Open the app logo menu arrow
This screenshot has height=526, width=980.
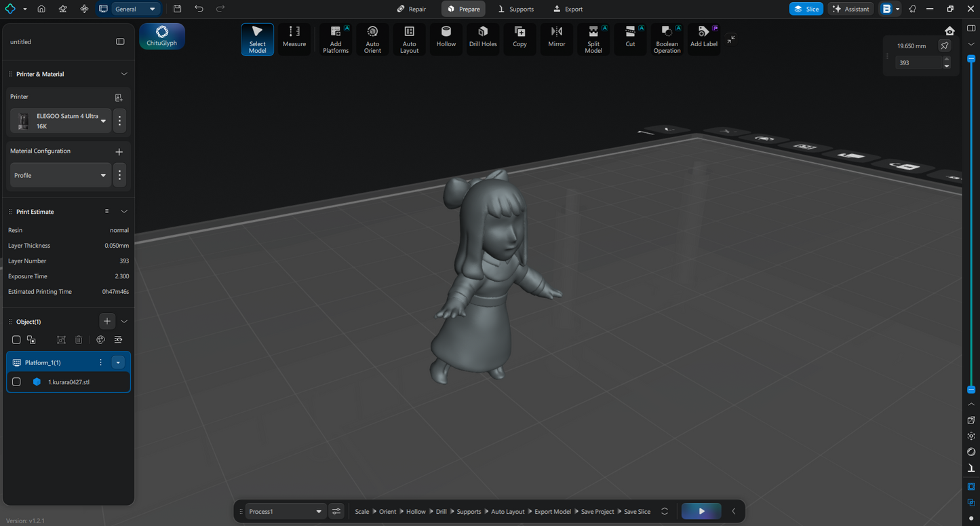click(25, 9)
